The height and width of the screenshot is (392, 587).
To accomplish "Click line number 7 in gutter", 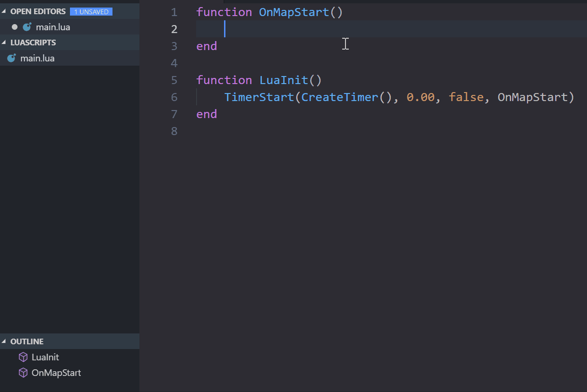I will pyautogui.click(x=174, y=114).
